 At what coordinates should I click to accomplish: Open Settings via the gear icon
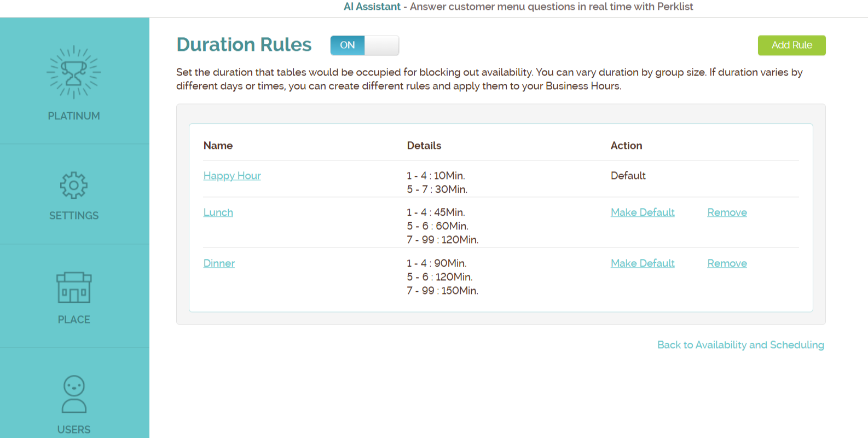[74, 185]
